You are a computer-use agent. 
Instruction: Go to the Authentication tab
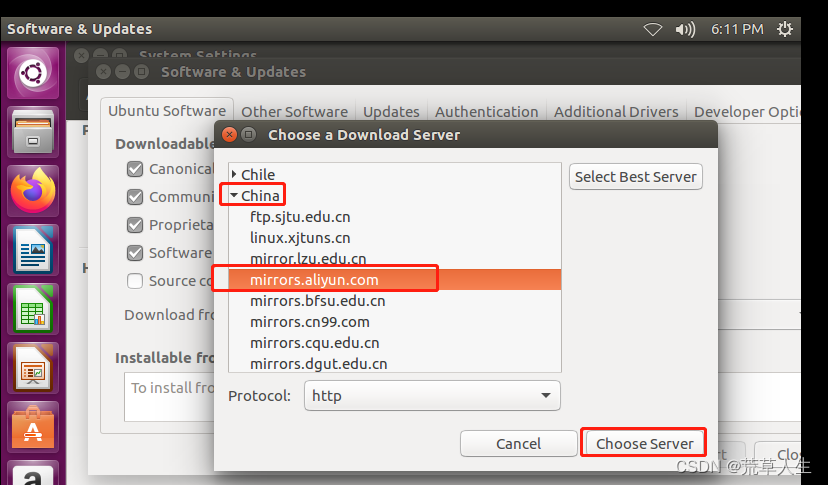click(x=486, y=112)
